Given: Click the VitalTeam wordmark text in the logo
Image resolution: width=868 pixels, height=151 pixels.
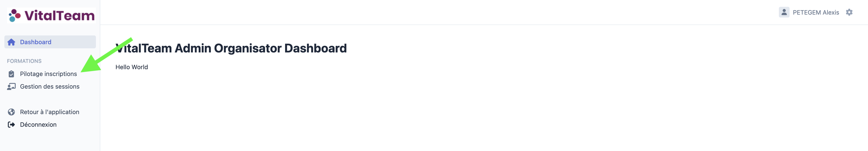Looking at the screenshot, I should tap(59, 16).
